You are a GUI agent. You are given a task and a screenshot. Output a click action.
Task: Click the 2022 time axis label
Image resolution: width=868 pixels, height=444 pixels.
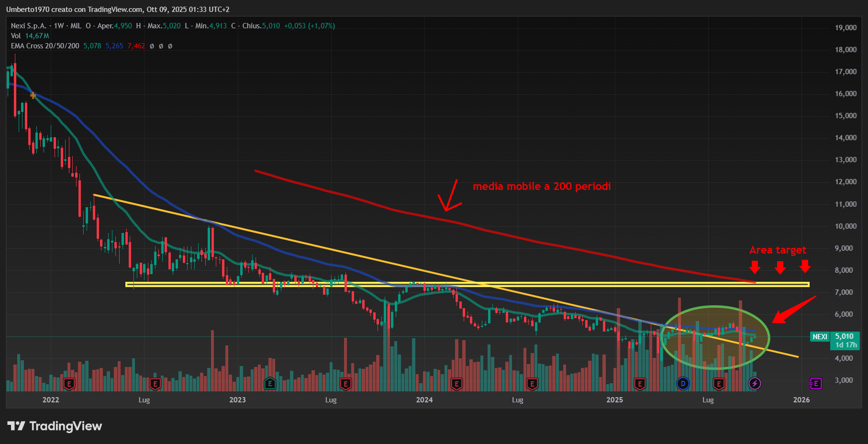tap(51, 400)
